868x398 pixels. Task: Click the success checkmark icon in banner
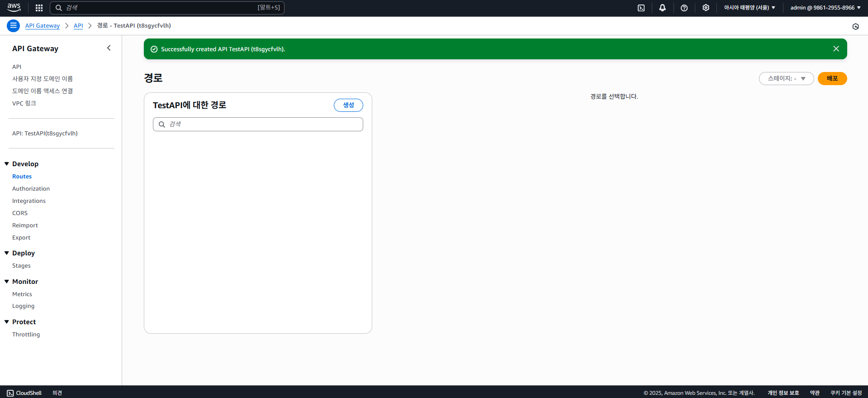click(x=154, y=49)
